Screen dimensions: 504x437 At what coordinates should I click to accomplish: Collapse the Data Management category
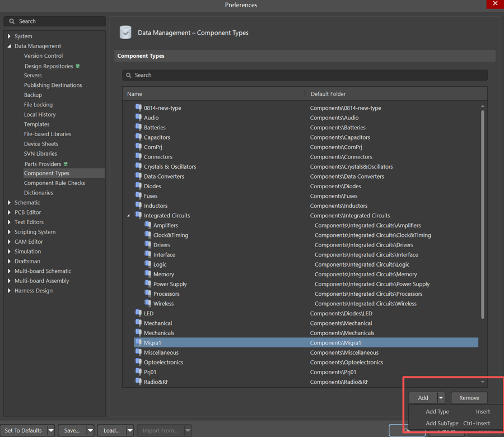9,46
